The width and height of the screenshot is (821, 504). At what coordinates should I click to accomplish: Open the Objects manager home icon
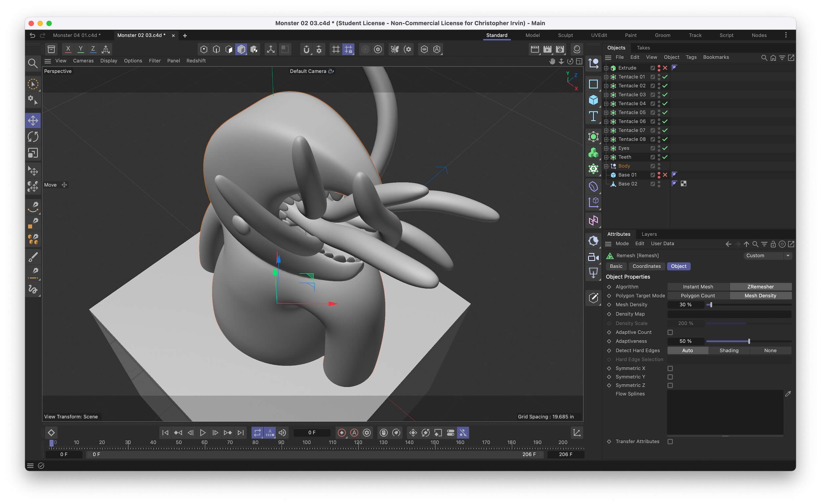773,58
